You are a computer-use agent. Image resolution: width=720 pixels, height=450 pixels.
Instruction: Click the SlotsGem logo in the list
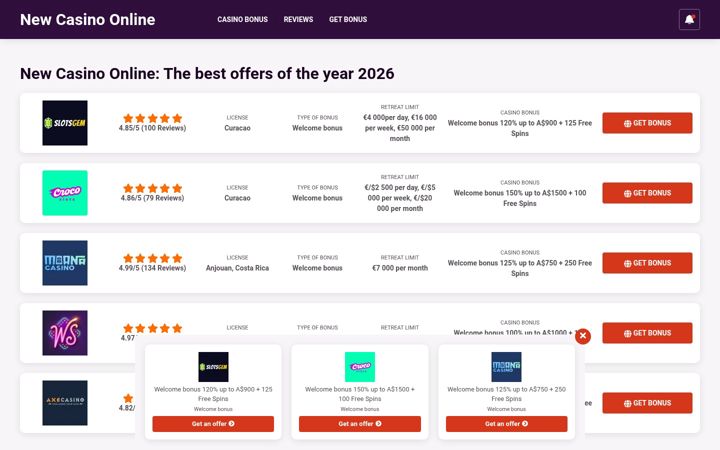pos(65,123)
